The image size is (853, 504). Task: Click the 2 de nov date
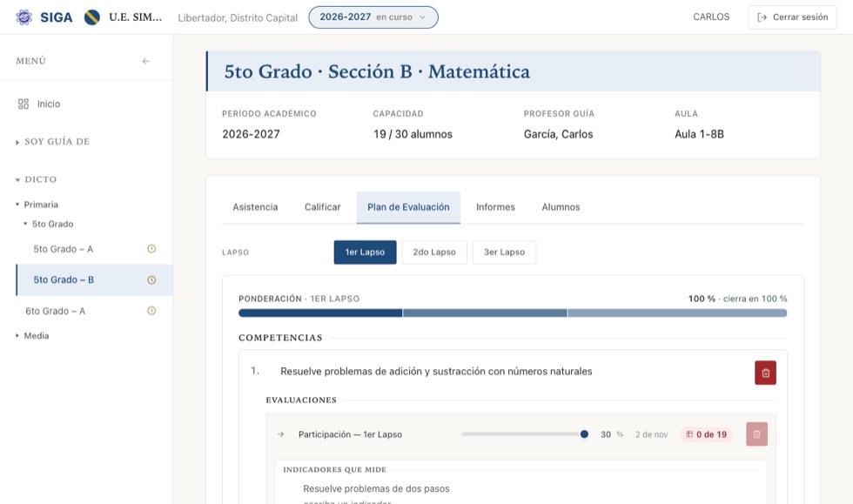652,434
